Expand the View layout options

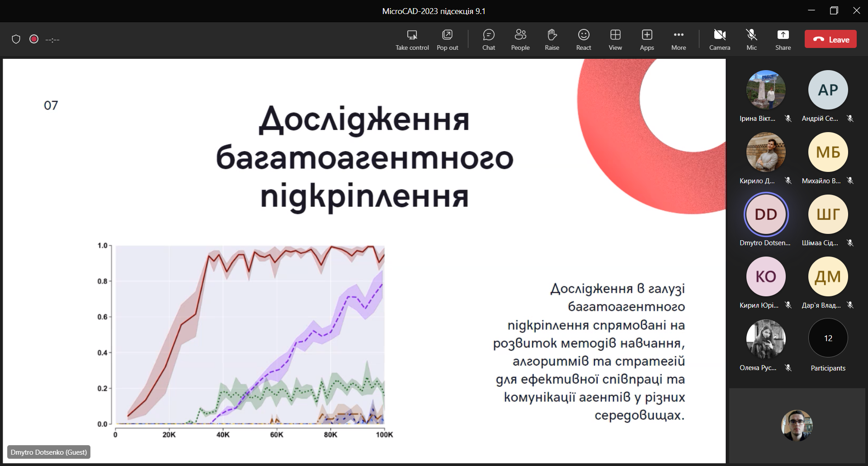tap(615, 39)
